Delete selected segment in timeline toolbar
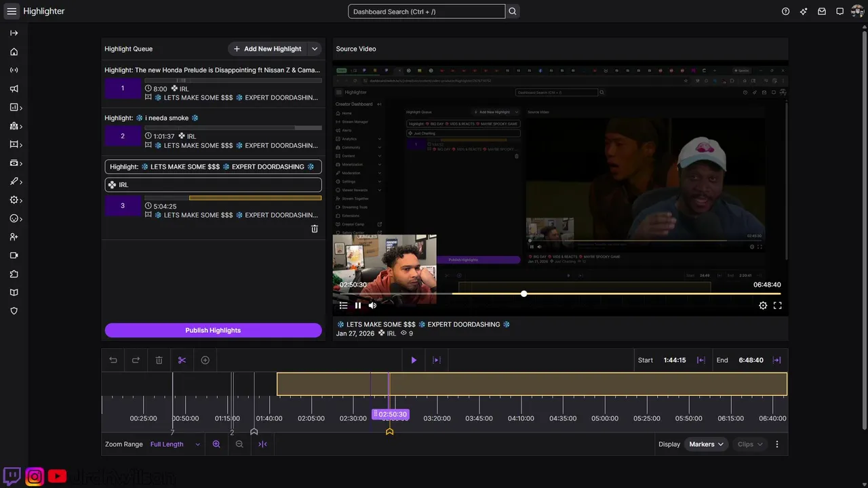Image resolution: width=868 pixels, height=488 pixels. 159,360
